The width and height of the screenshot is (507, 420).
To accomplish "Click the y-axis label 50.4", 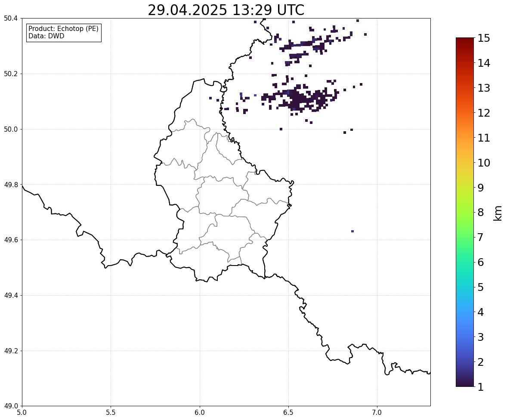I will tap(10, 19).
